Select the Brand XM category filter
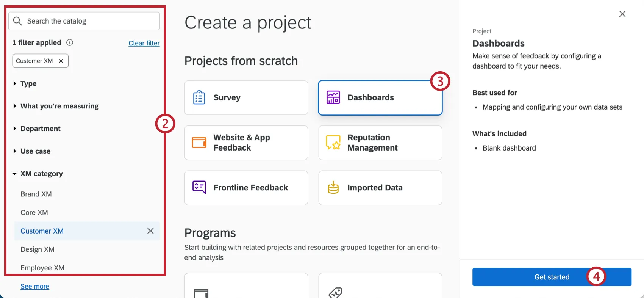This screenshot has height=298, width=644. point(36,194)
